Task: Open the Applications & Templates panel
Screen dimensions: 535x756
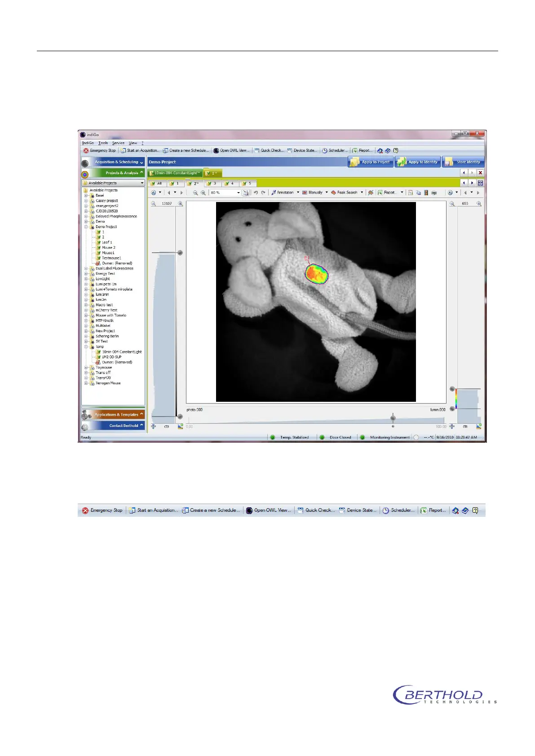Action: [x=113, y=414]
